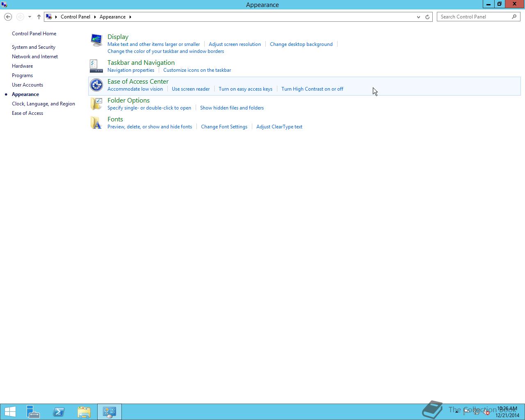Click Accommodate low vision

(x=135, y=89)
